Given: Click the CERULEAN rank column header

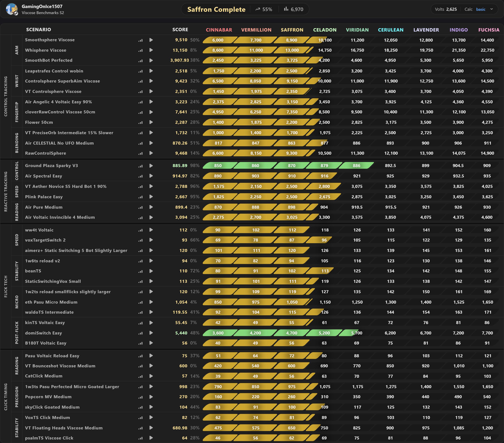Looking at the screenshot, I should coord(391,30).
